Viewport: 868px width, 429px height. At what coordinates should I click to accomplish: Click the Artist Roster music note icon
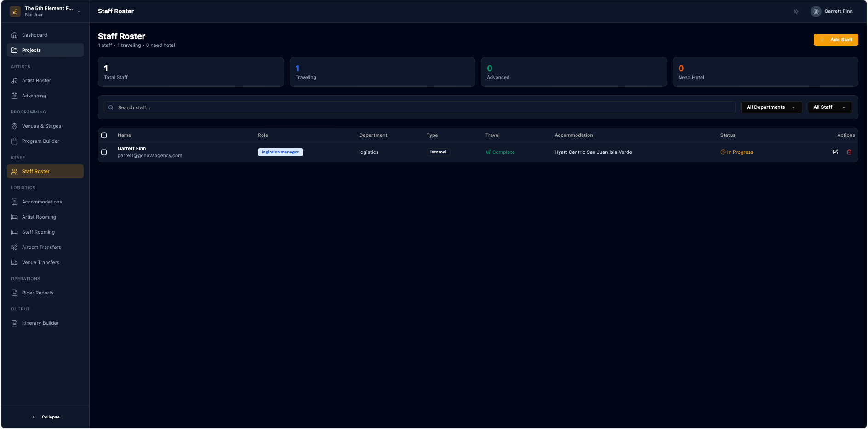coord(15,81)
